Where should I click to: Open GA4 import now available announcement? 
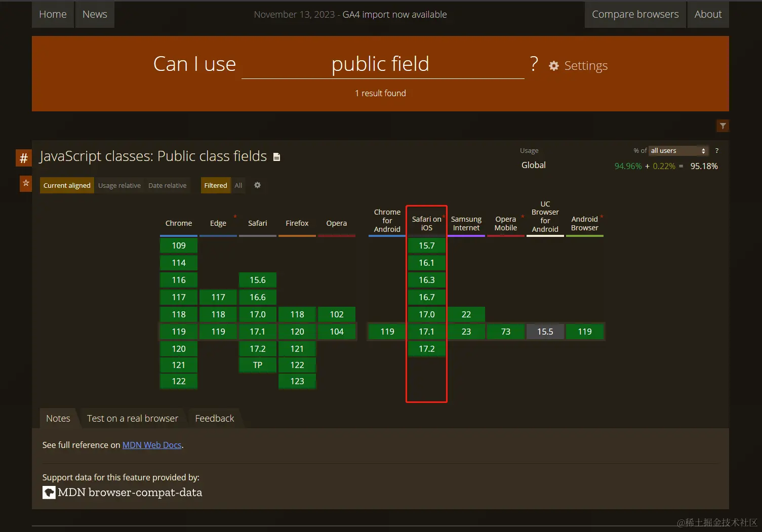point(395,15)
